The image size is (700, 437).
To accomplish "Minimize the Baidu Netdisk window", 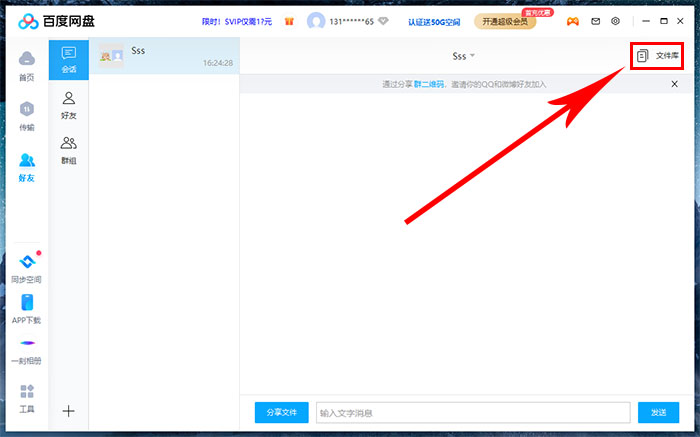I will tap(646, 21).
